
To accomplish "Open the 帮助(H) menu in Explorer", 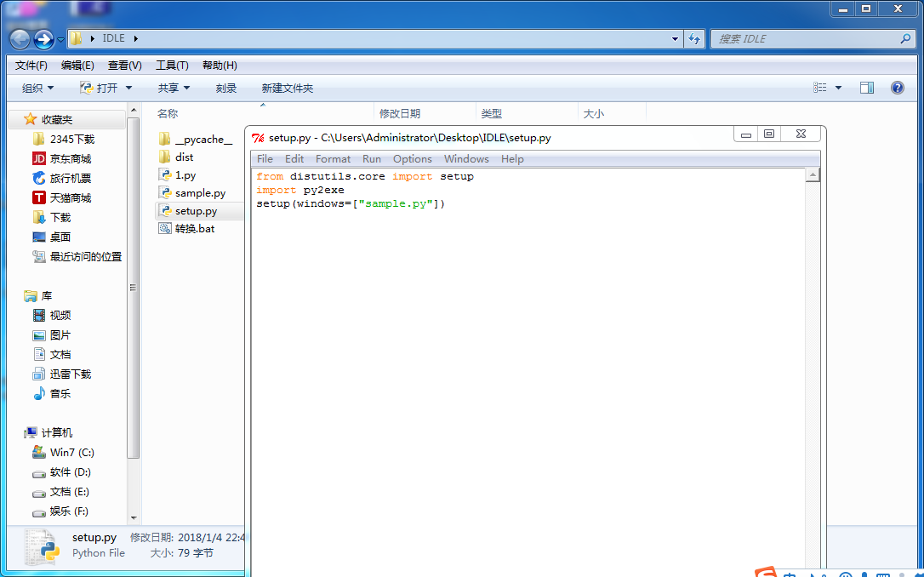I will (220, 66).
